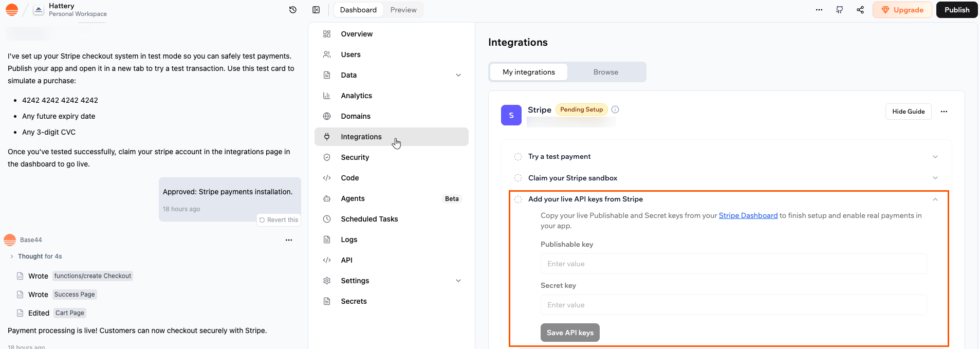Open Stripe integration more options ellipsis
This screenshot has width=980, height=349.
point(944,112)
